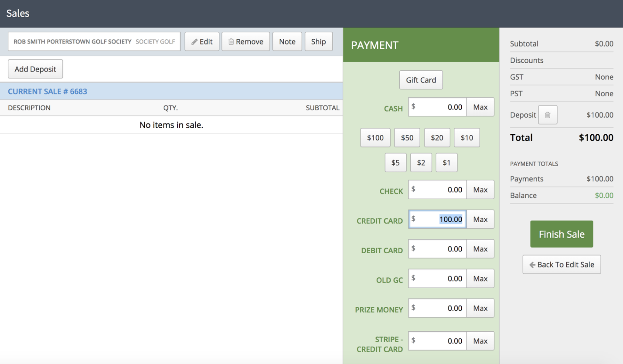Image resolution: width=623 pixels, height=364 pixels.
Task: Click the Ship button
Action: [318, 42]
